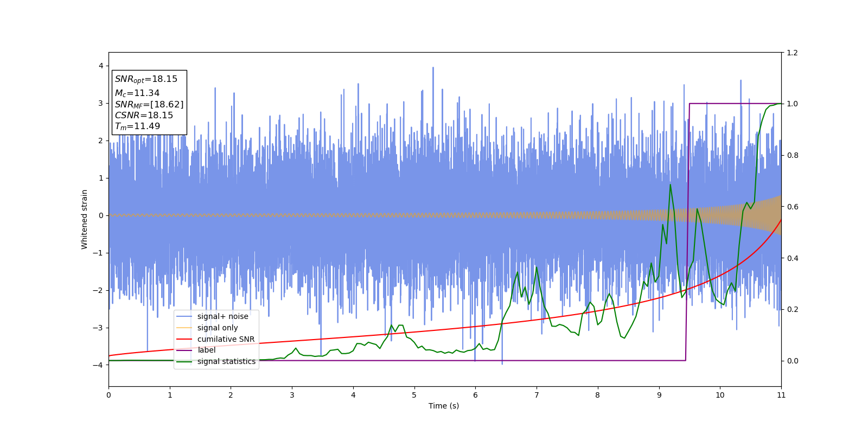Image resolution: width=868 pixels, height=434 pixels.
Task: Click right-axis tick label 0.0
Action: point(793,361)
